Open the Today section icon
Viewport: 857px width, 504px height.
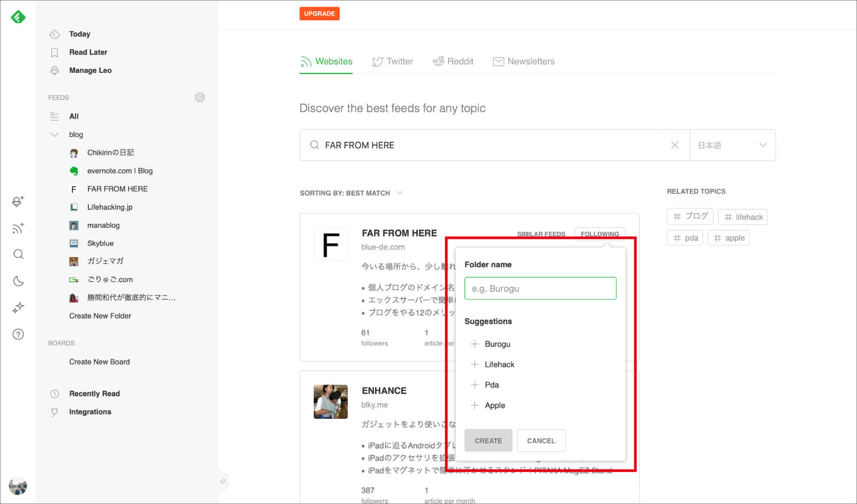click(54, 34)
